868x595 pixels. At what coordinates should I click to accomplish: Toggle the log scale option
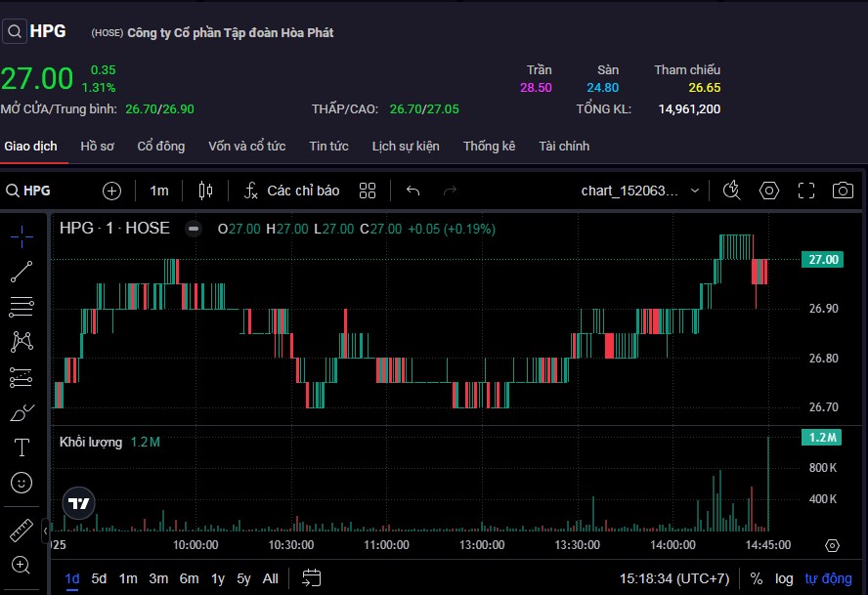784,578
